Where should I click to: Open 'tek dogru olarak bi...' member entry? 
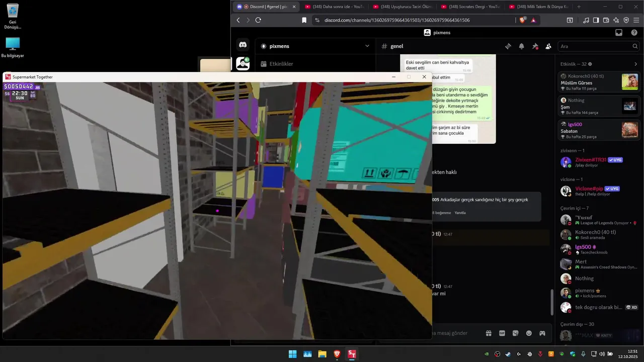click(599, 307)
